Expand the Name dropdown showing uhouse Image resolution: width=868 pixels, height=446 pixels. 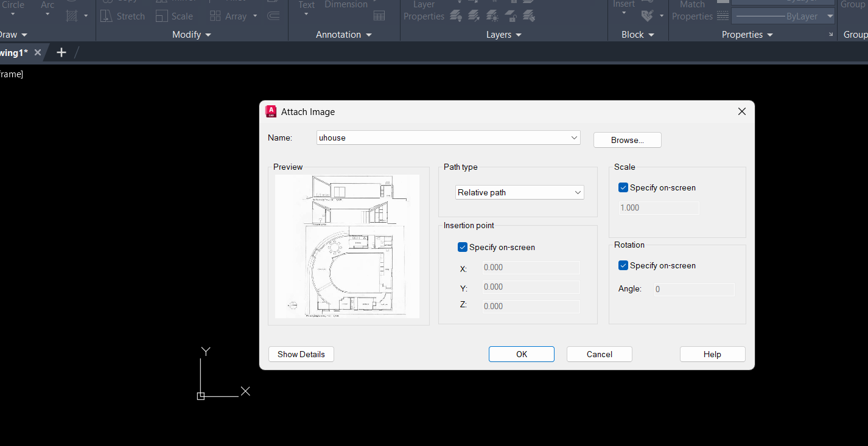574,138
